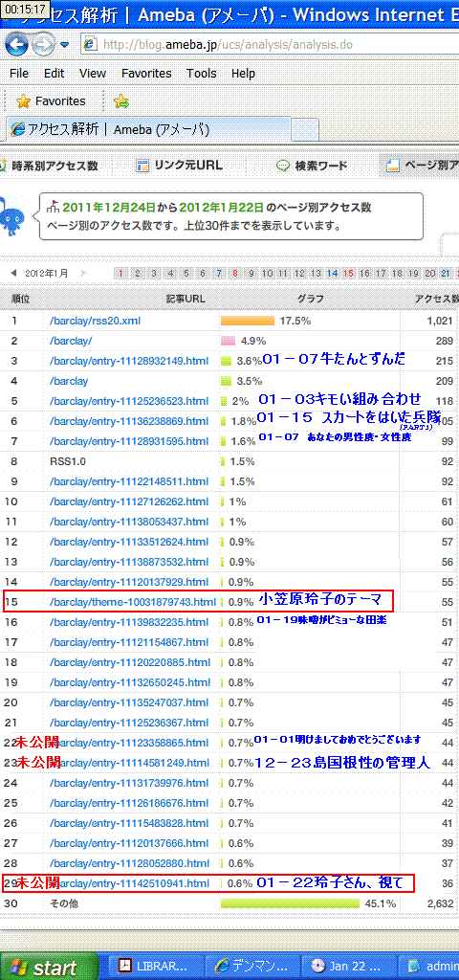This screenshot has height=980, width=459.
Task: Open entry-11133512624.html link
Action: (129, 542)
